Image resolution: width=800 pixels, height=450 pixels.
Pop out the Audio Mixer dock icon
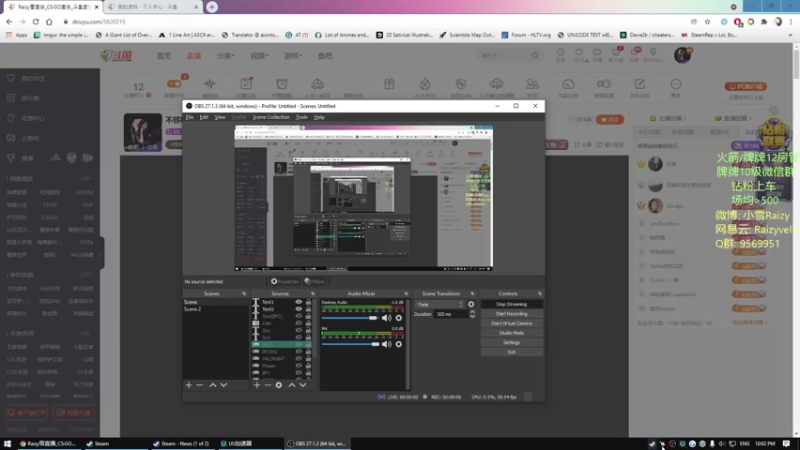[406, 294]
